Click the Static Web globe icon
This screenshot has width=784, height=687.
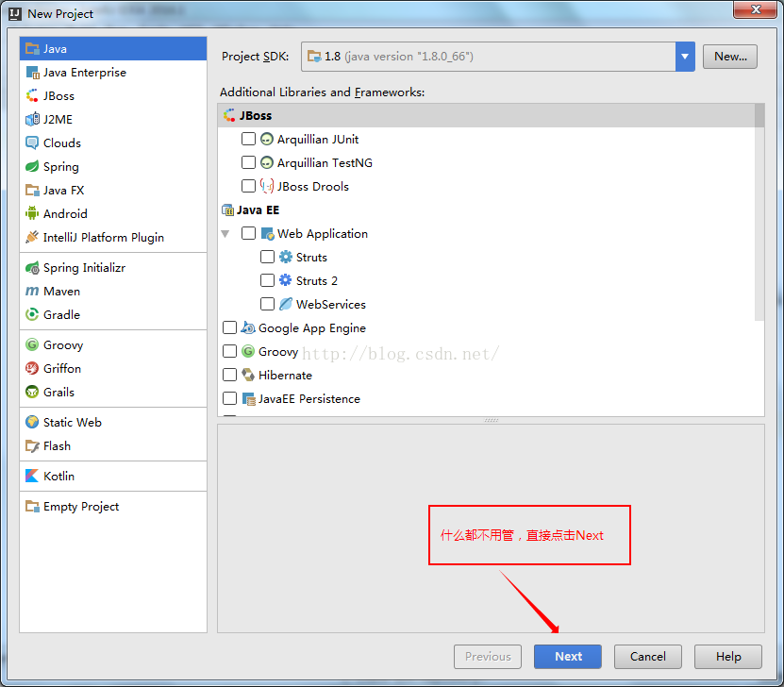pos(32,422)
